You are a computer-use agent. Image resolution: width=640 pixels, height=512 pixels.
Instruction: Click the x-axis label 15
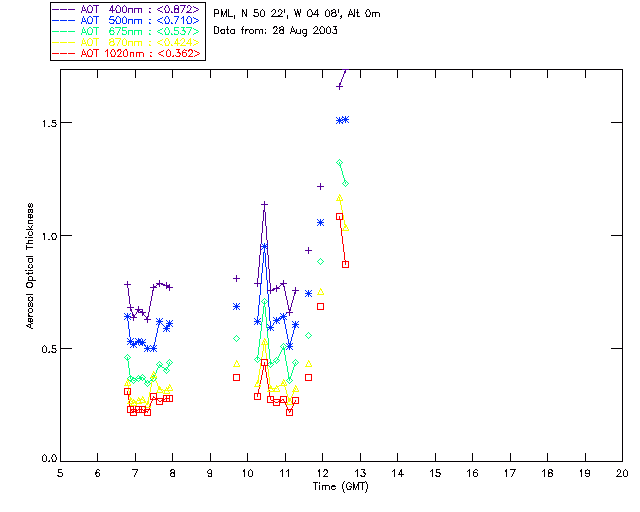[x=435, y=473]
